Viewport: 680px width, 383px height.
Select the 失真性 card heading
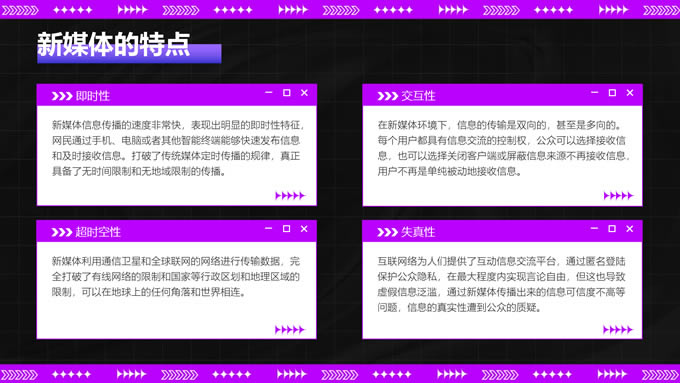coord(418,232)
